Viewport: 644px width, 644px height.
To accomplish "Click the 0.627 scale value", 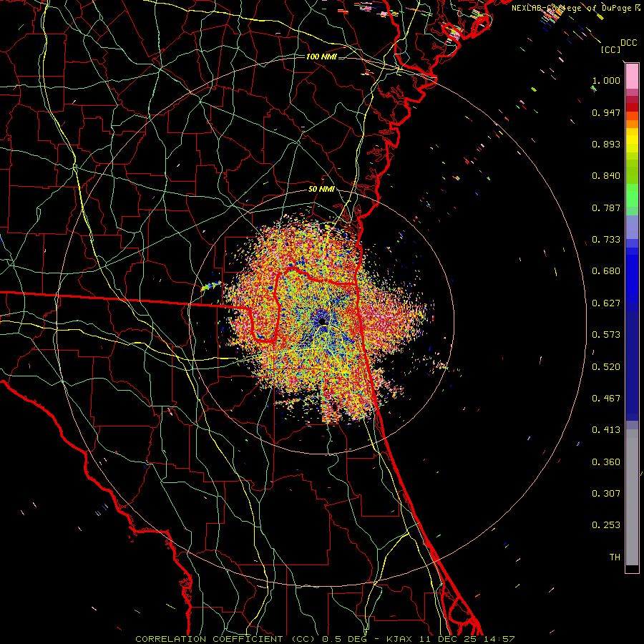I will click(606, 303).
